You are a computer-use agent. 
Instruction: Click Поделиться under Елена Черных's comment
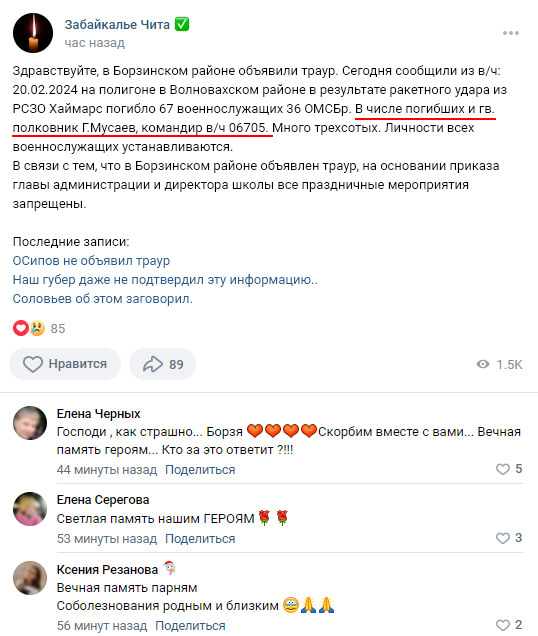coord(200,470)
